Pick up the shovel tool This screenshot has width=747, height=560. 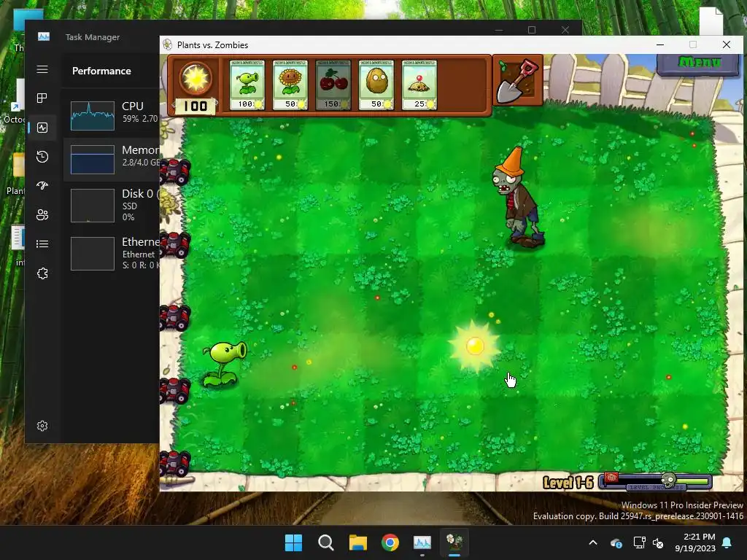pos(517,81)
